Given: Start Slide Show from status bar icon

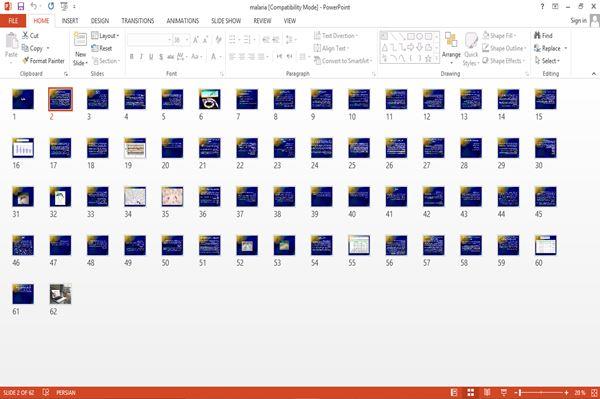Looking at the screenshot, I should point(504,392).
